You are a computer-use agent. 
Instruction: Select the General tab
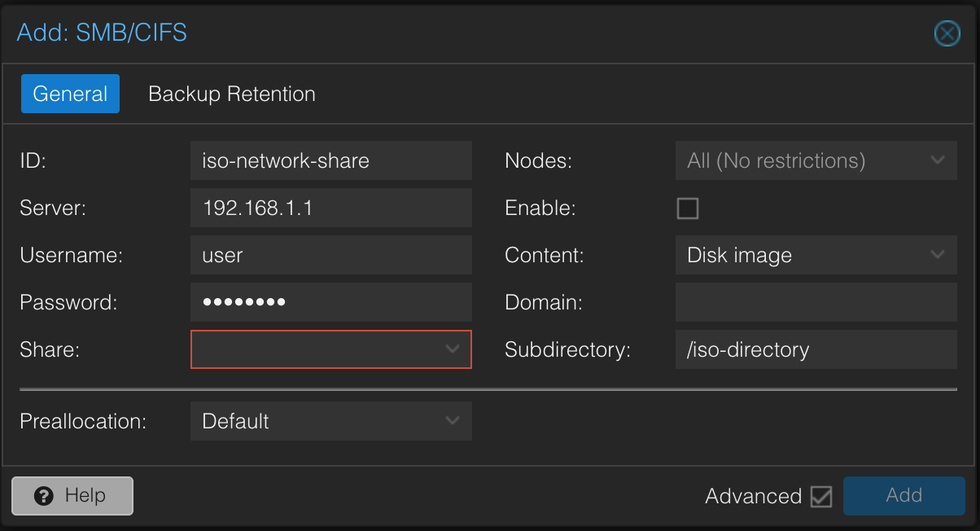coord(70,94)
